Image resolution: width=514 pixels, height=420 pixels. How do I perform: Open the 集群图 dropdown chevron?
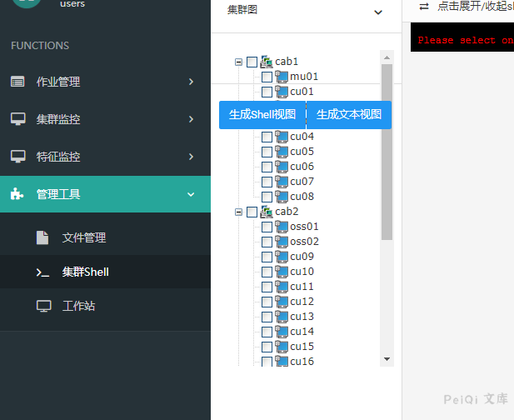tap(378, 12)
